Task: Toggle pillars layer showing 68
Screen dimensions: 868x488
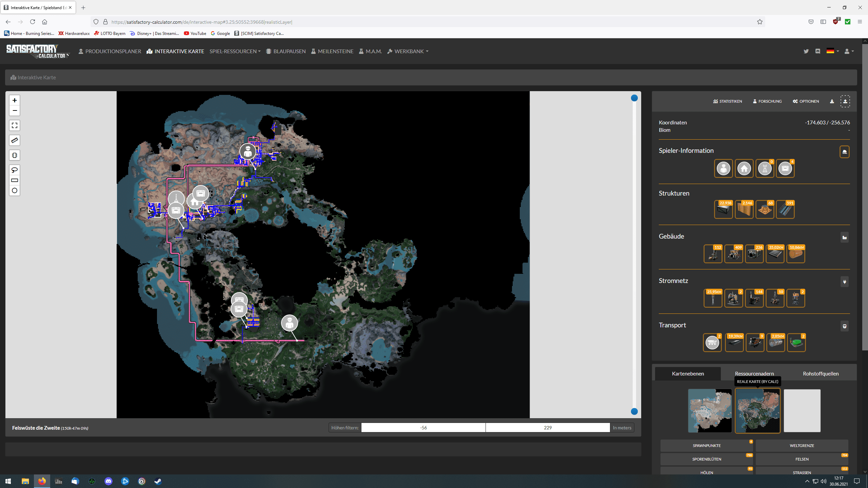Action: coord(765,209)
